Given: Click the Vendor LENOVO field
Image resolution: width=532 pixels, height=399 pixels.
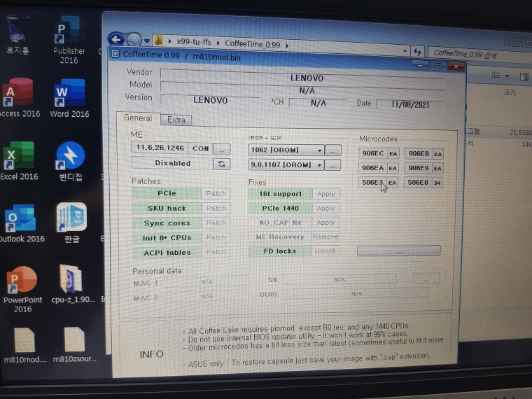Looking at the screenshot, I should [x=302, y=77].
